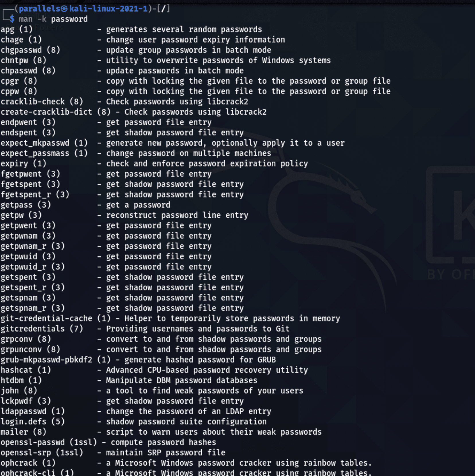Image resolution: width=475 pixels, height=476 pixels.
Task: Click 'Advanced CPU-based password recovery utility' text
Action: (x=207, y=370)
